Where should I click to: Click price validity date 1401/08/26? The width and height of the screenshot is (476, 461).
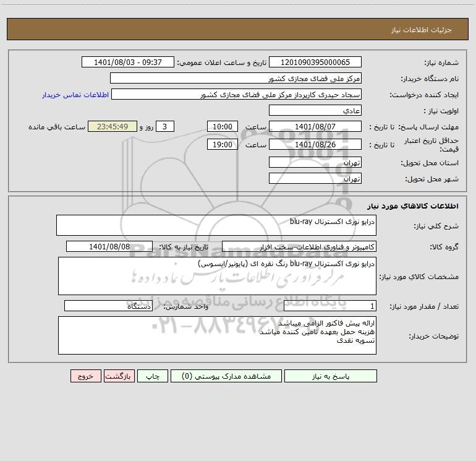click(x=315, y=144)
